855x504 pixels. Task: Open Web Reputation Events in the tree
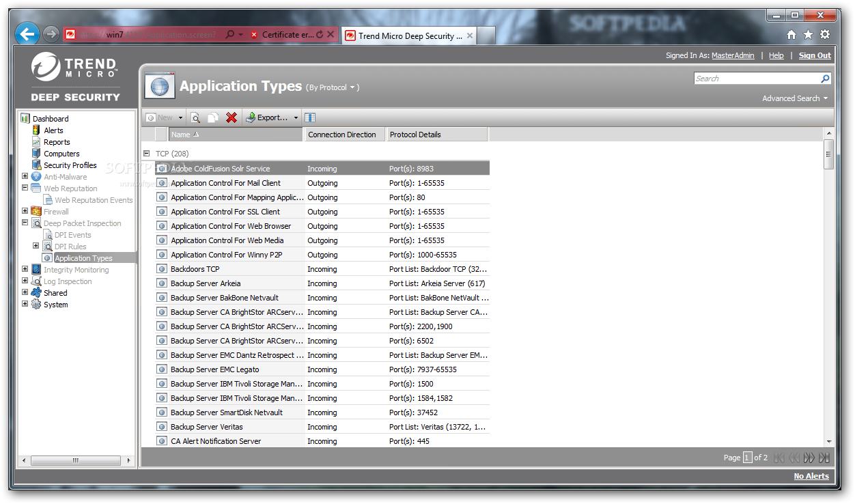[x=94, y=200]
